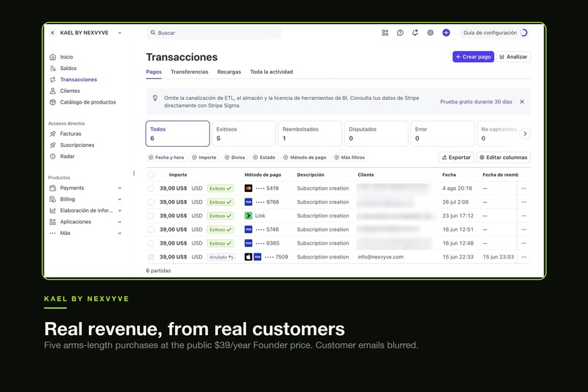Switch to the Pagos tab
588x392 pixels.
(154, 72)
